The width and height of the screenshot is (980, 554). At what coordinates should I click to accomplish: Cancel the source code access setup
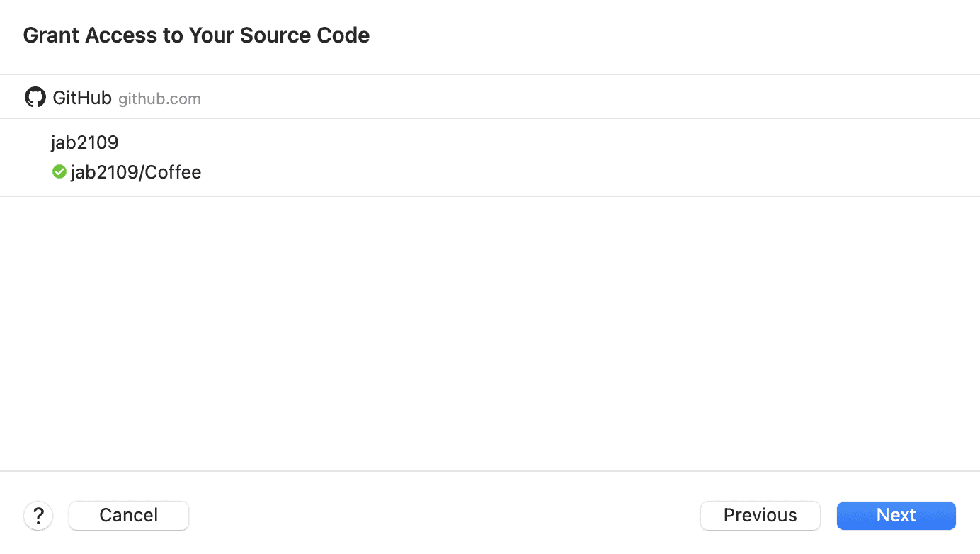pos(128,515)
